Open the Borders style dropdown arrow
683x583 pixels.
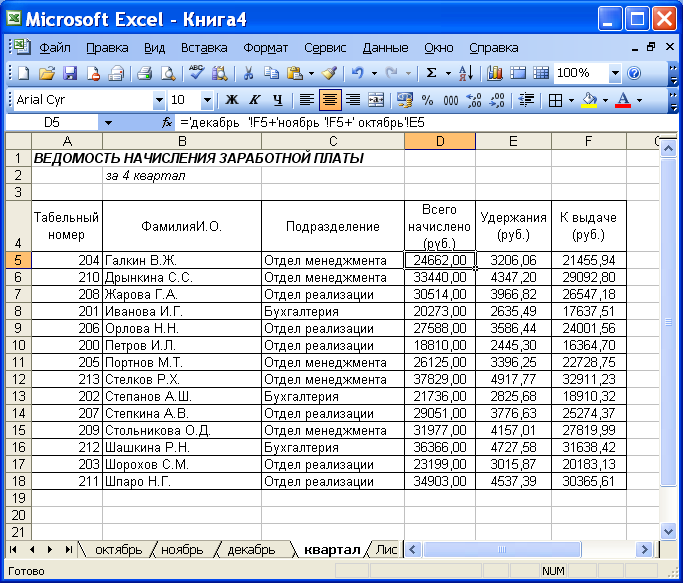point(571,101)
